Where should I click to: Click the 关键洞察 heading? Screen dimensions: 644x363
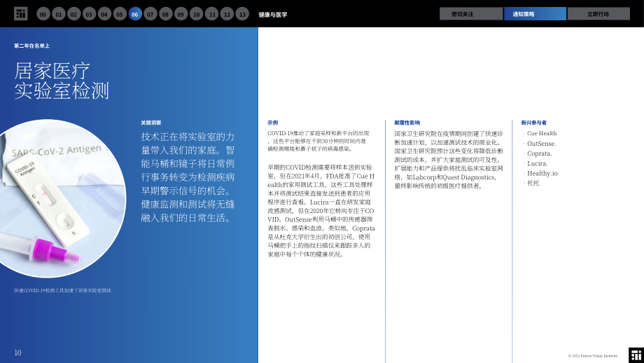point(151,123)
